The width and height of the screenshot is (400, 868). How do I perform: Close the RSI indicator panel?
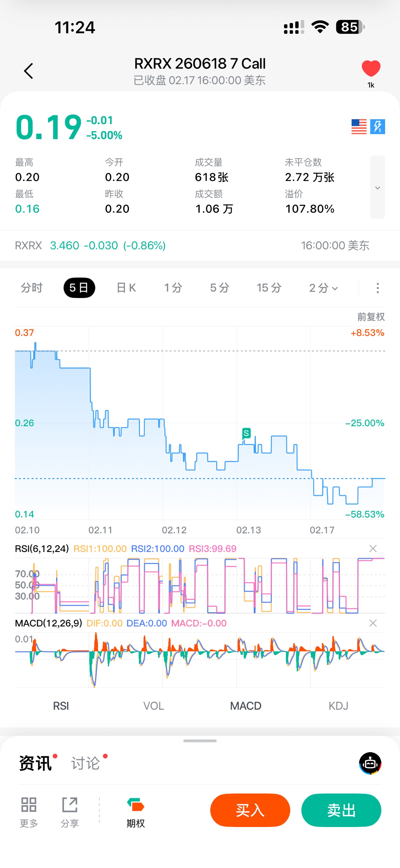click(x=373, y=549)
